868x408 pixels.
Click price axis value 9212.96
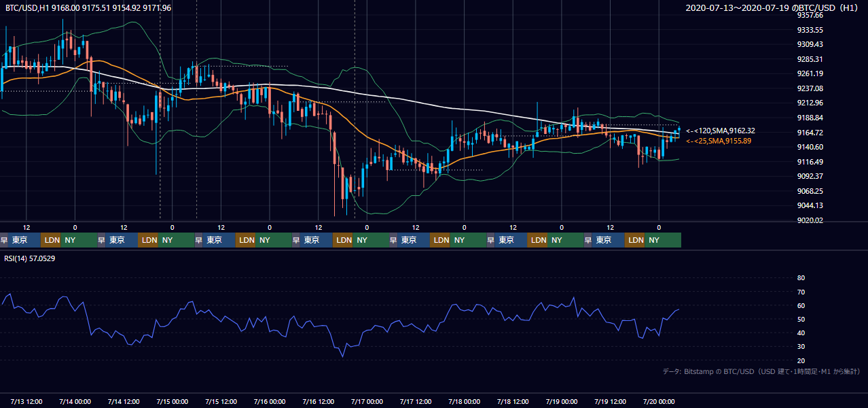(810, 103)
